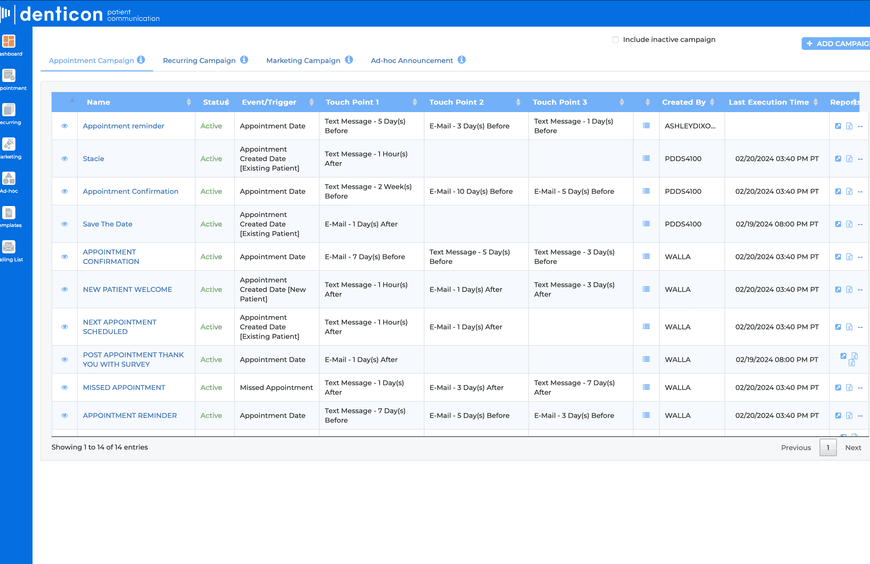Image resolution: width=870 pixels, height=564 pixels.
Task: Click the eye icon for Appointment reminder
Action: pos(65,126)
